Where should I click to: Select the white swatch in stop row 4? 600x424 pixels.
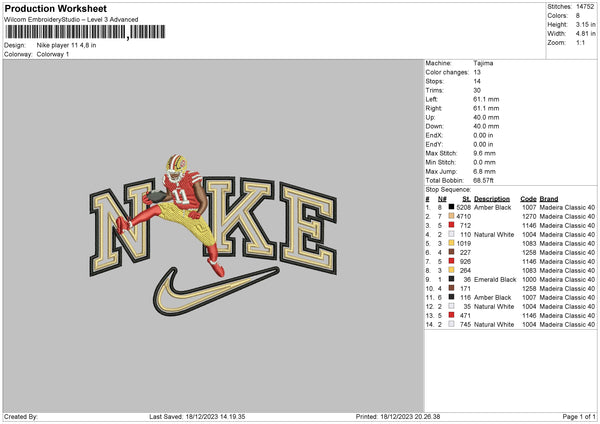coord(452,234)
